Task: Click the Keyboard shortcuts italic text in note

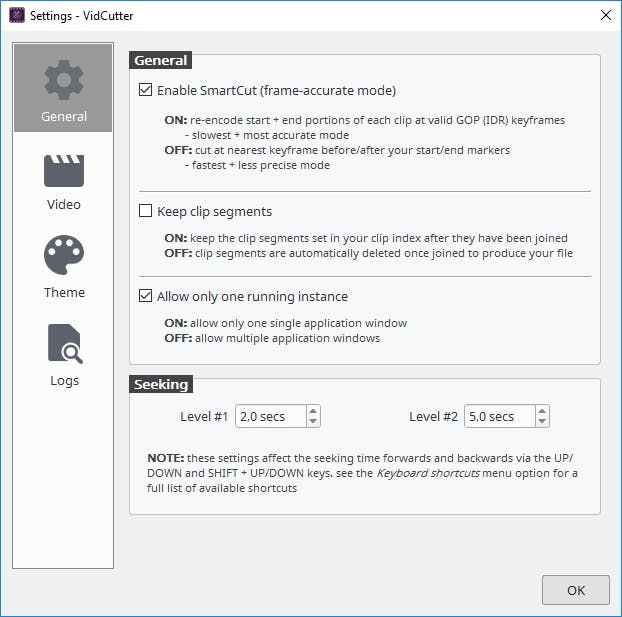Action: click(x=428, y=473)
